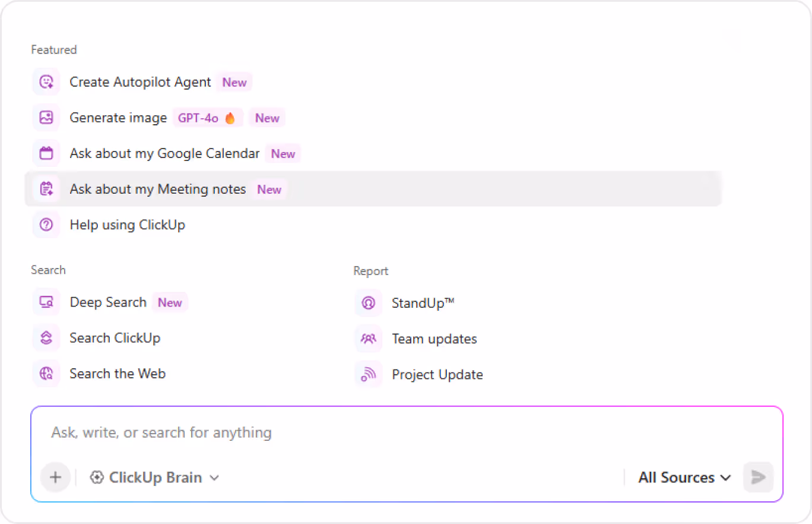Click the Help using ClickUp question-mark icon
812x524 pixels.
[46, 225]
